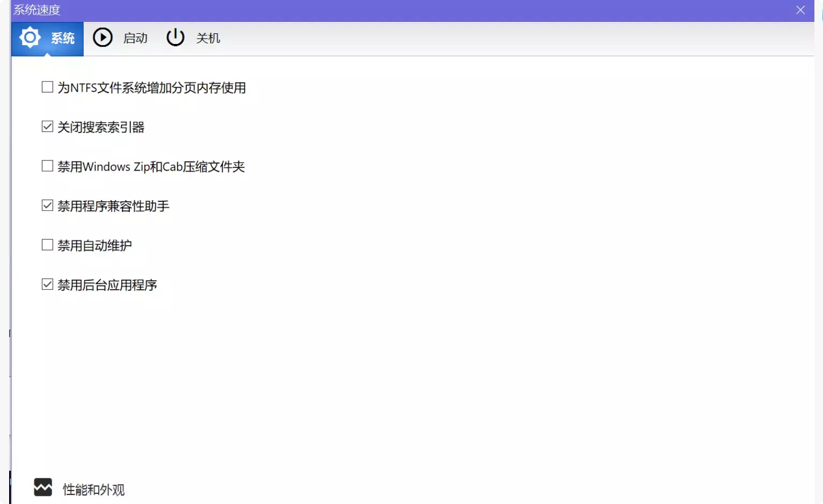Check 禁用Windows Zip和Cab压缩文件夹
Viewport: 823px width, 504px height.
[x=47, y=166]
